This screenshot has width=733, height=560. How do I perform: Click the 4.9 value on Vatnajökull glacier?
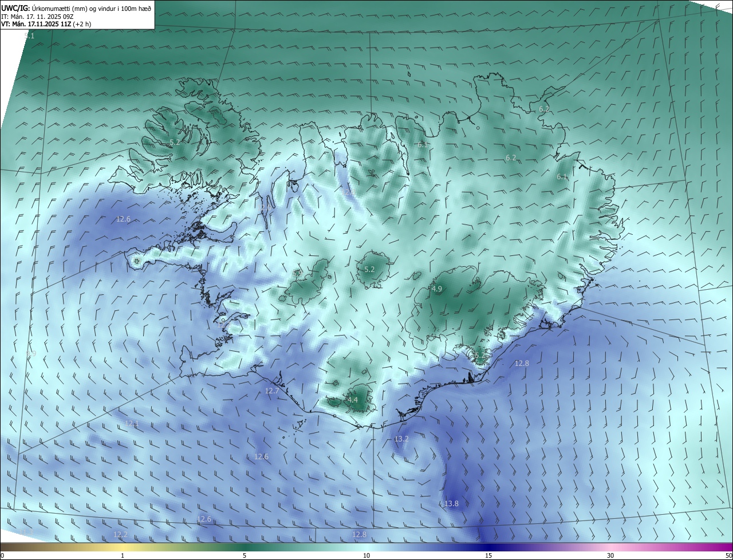coord(437,289)
